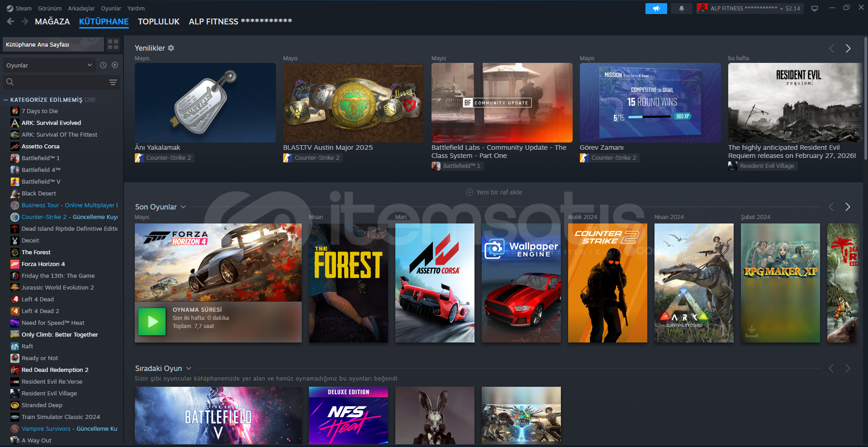
Task: Click the library search magnifier icon
Action: point(10,82)
